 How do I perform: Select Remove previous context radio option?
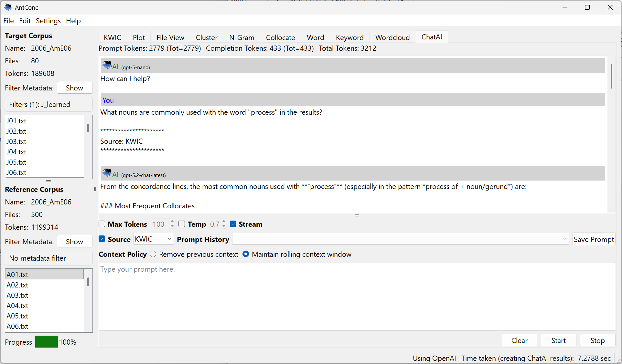[x=153, y=254]
